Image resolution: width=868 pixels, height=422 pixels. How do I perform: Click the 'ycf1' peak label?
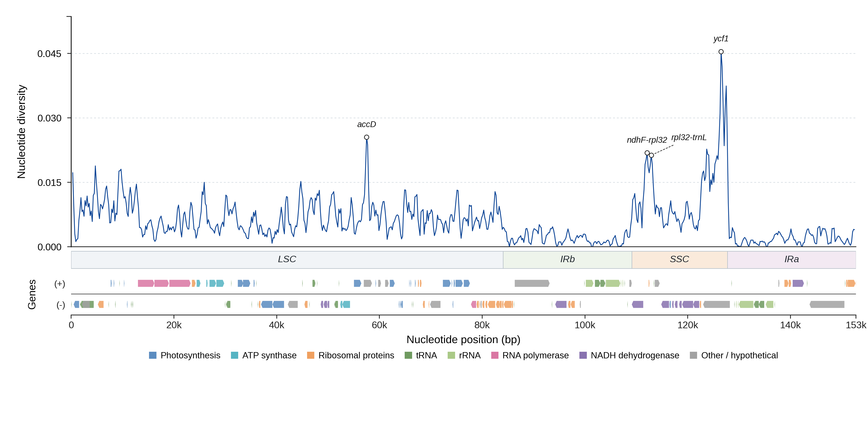[x=721, y=39]
